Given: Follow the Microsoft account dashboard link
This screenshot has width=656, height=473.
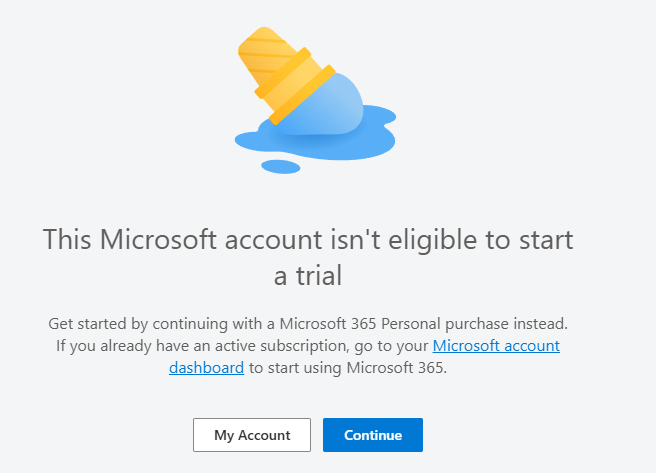Looking at the screenshot, I should (496, 346).
